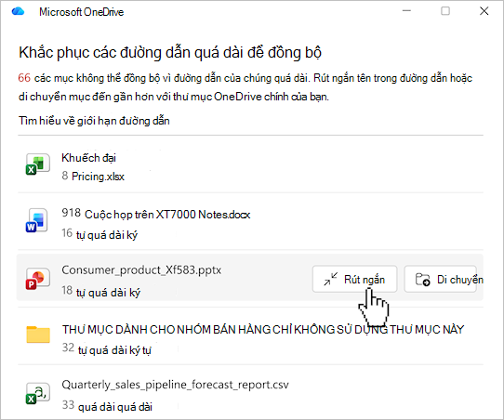Select THƯ MỤC DÀNH CHO NHÓM BÁN HÀNG folder row

pos(250,335)
